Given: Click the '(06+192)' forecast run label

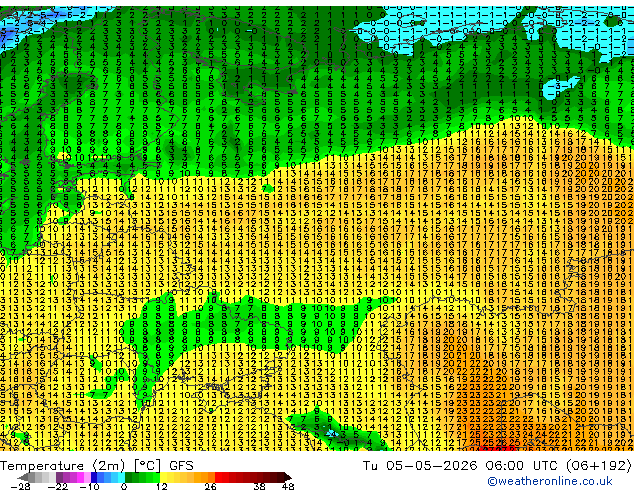Looking at the screenshot, I should [x=601, y=466].
